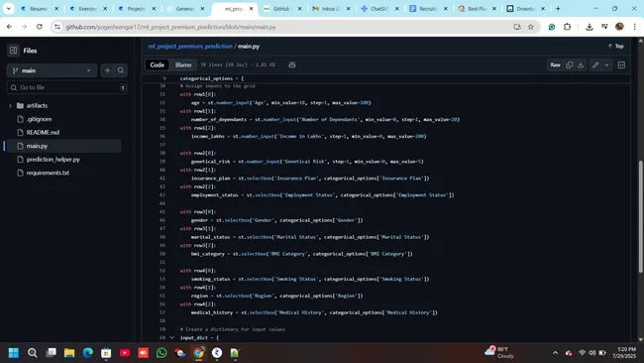Viewport: 644px width, 363px height.
Task: Open Task View on the taskbar
Action: (x=51, y=353)
